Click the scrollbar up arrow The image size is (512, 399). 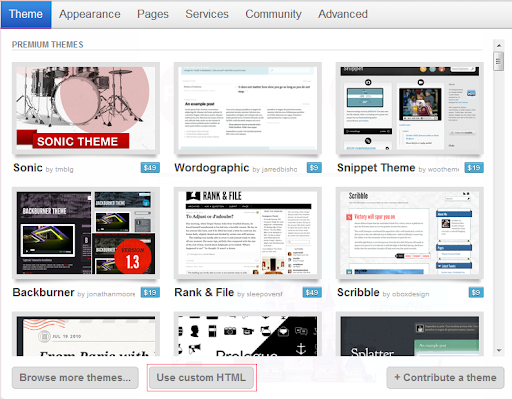[x=499, y=45]
